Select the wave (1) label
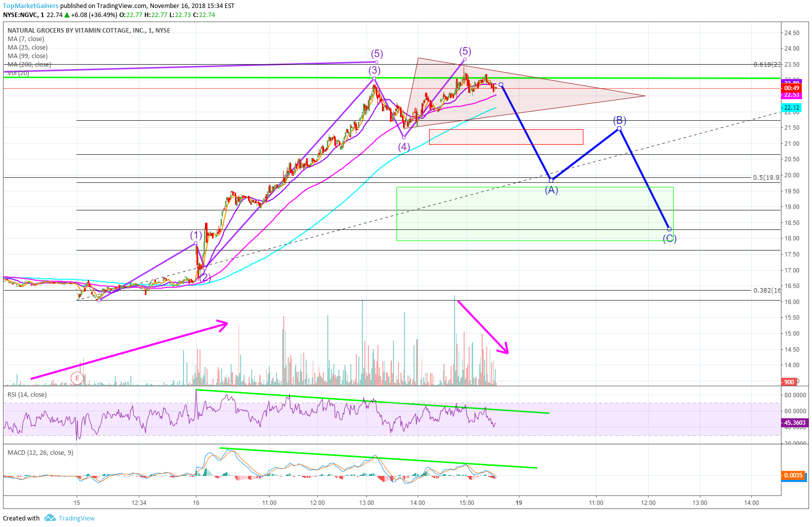Screen dimensions: 812x527 tap(196, 235)
